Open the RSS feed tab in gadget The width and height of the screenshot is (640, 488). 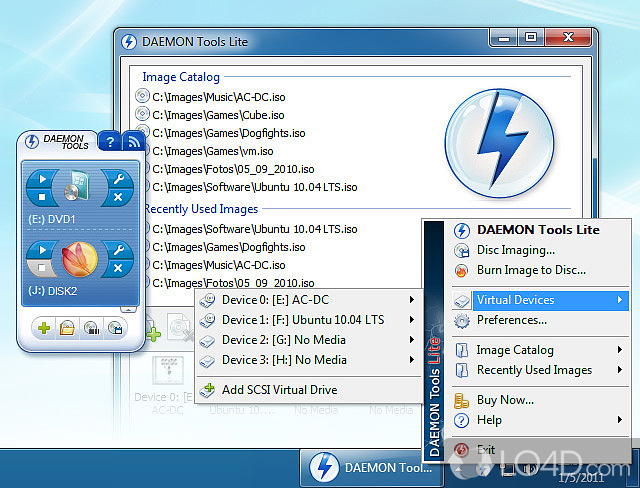[134, 142]
